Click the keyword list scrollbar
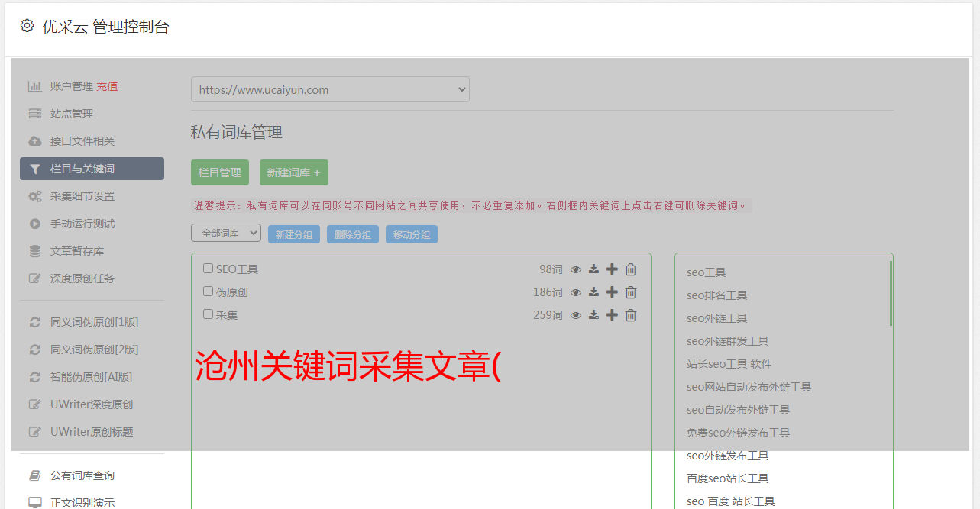The width and height of the screenshot is (980, 509). tap(891, 293)
